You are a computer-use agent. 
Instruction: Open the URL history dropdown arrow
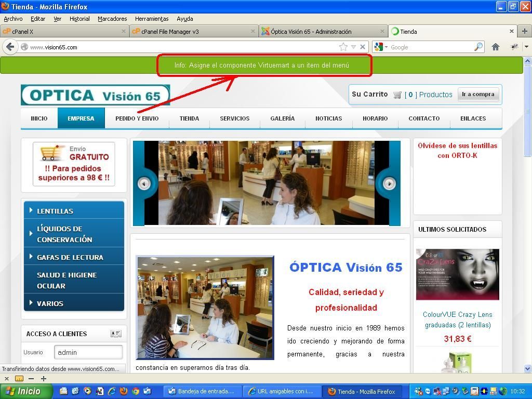[353, 47]
